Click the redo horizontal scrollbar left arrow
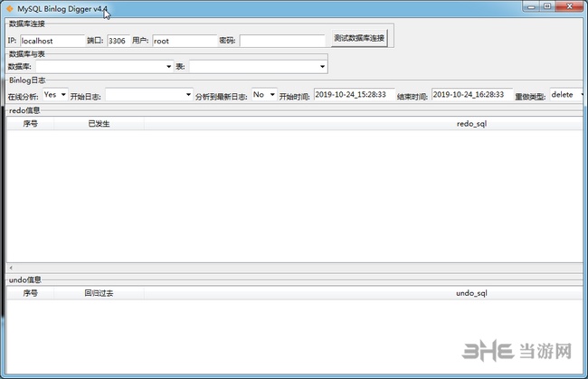 tap(11, 268)
